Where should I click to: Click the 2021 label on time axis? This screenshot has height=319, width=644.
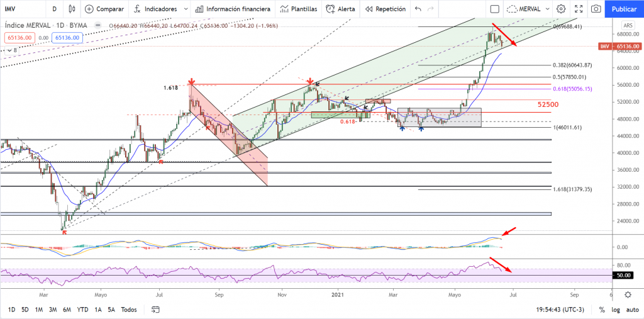coord(338,294)
